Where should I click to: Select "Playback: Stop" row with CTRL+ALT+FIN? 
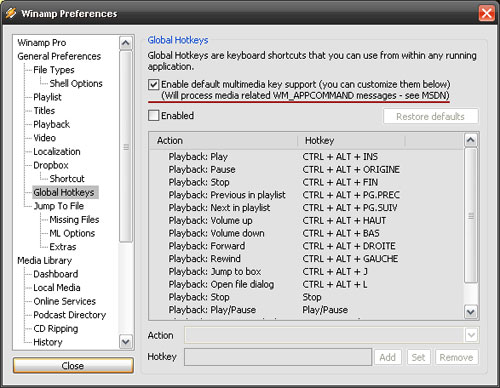point(307,182)
